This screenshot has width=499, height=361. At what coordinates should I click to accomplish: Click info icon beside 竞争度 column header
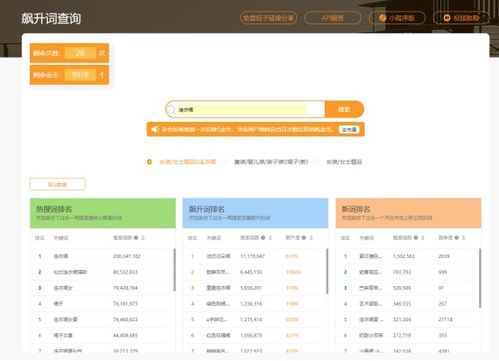pos(457,238)
